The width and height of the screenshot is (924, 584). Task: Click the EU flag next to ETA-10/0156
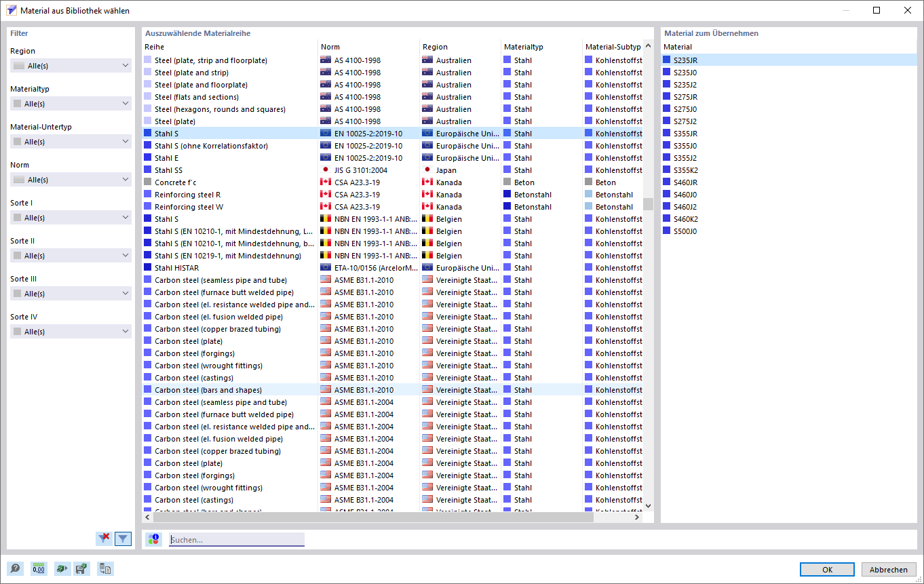tap(326, 268)
